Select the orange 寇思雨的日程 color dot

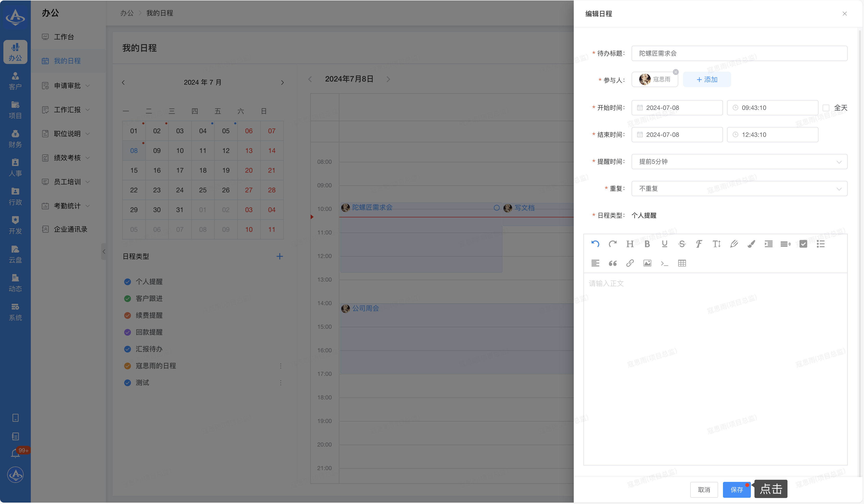click(128, 366)
